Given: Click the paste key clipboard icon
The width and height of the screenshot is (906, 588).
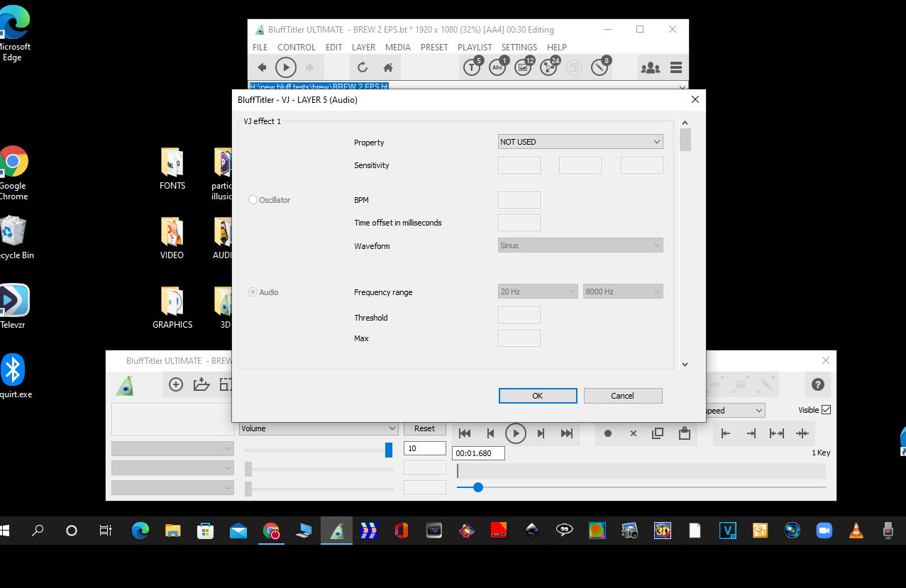Looking at the screenshot, I should 685,433.
